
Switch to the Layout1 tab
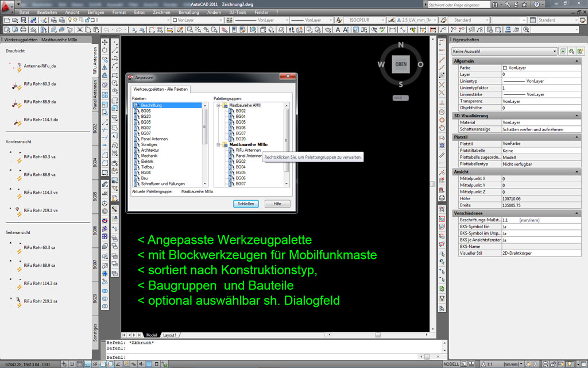click(169, 335)
